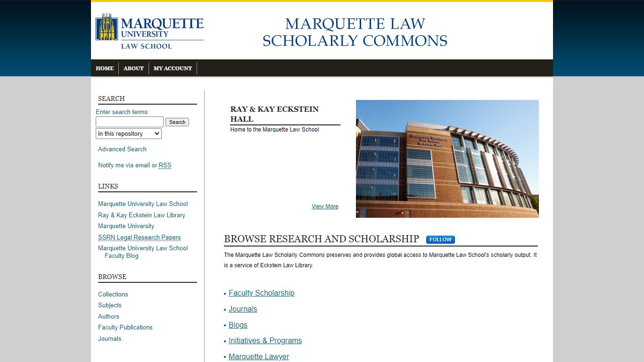
Task: Browse by Subjects in the sidebar
Action: click(110, 305)
